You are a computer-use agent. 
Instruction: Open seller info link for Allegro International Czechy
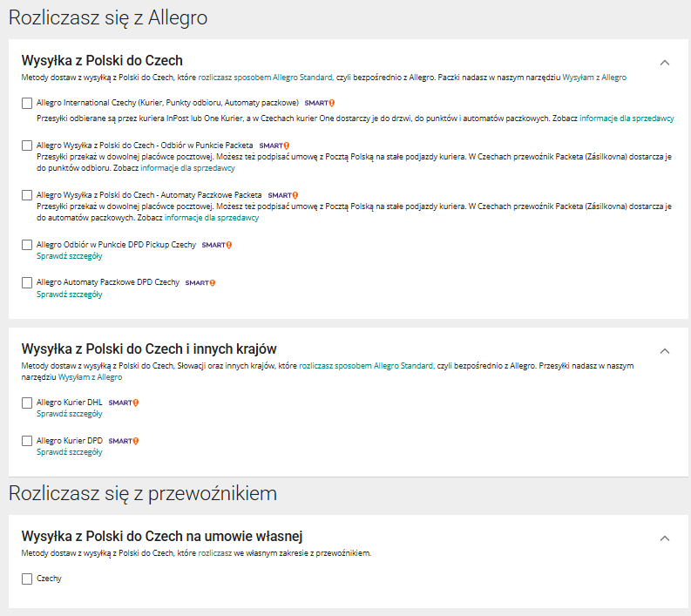click(627, 118)
